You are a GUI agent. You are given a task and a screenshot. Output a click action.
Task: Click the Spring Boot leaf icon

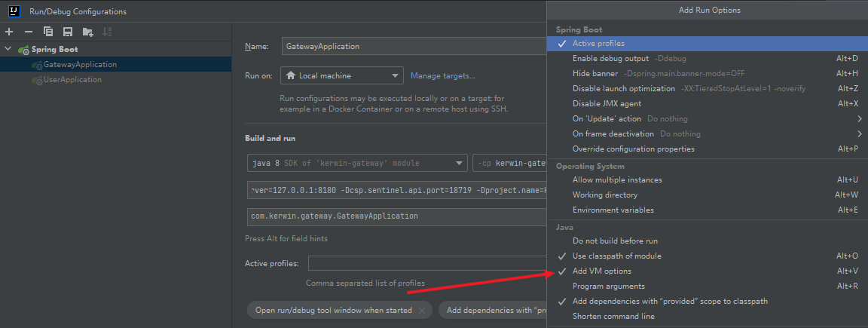(24, 49)
